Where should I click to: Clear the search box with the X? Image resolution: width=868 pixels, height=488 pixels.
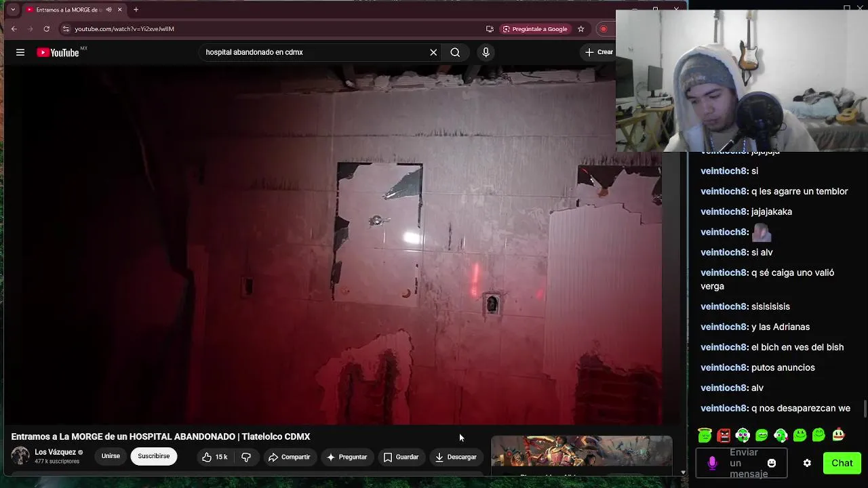coord(433,52)
